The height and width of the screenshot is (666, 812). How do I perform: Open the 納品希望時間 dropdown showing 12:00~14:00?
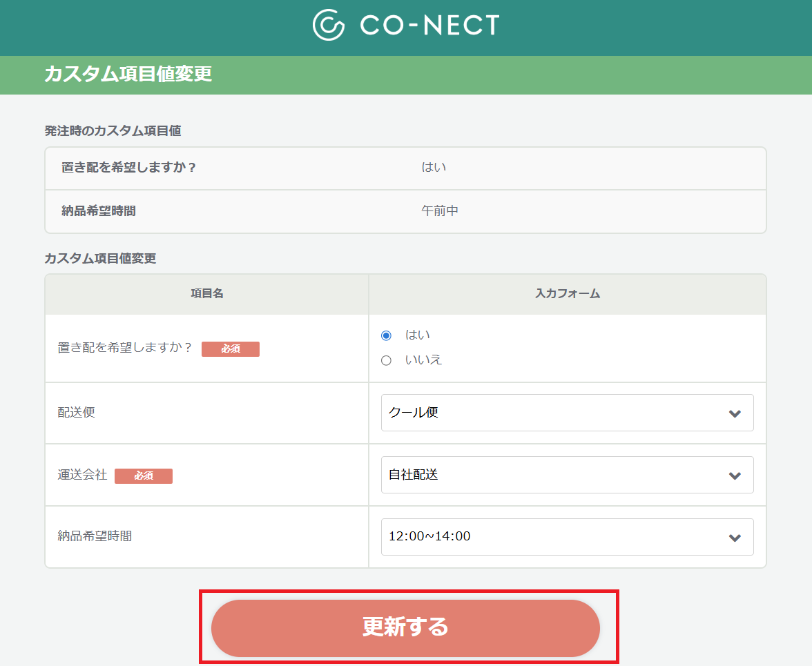pyautogui.click(x=567, y=537)
